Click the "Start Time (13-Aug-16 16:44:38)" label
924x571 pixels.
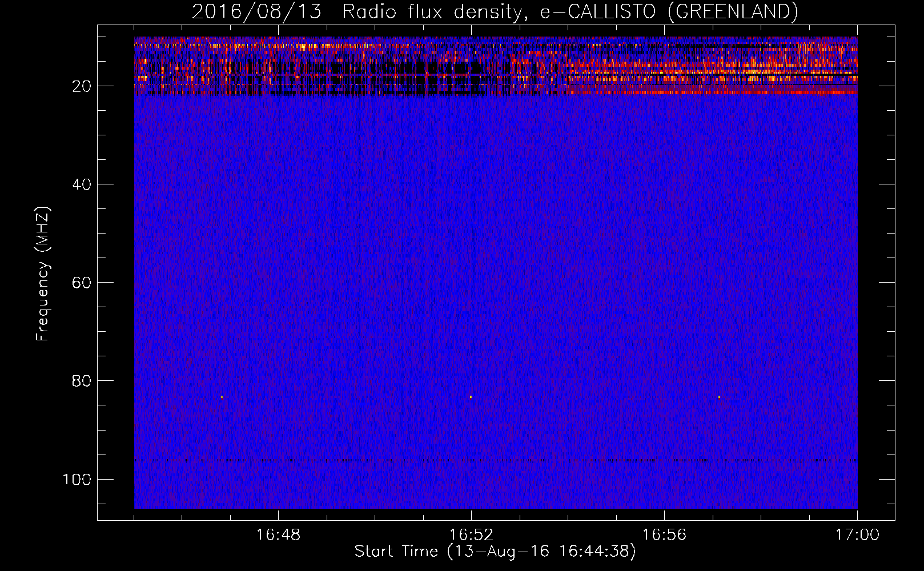[x=495, y=552]
